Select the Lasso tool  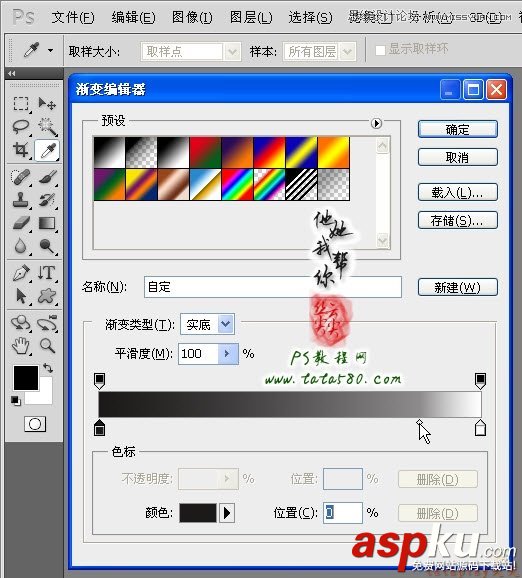tap(21, 126)
